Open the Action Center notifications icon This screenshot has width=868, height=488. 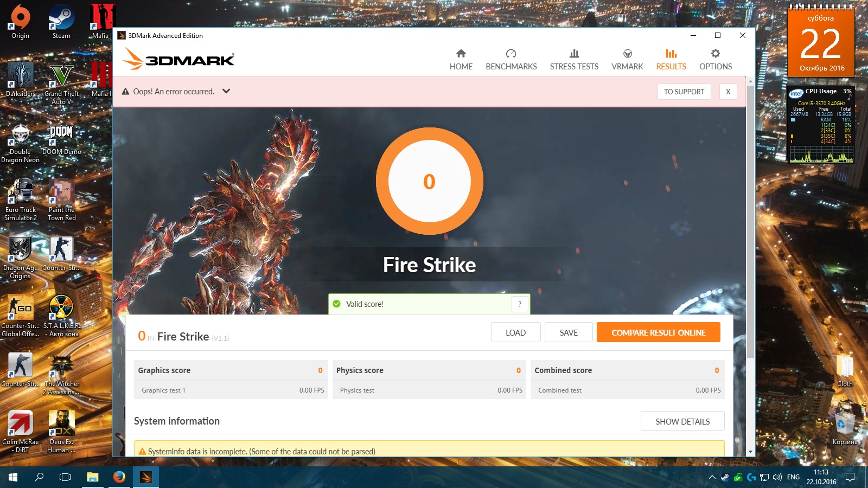tap(850, 477)
